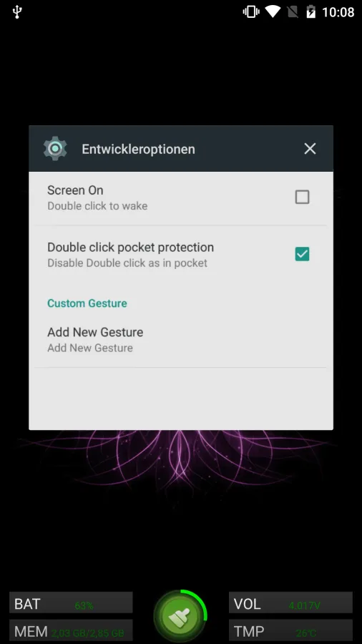Click the Custom Gesture section header

click(x=87, y=303)
